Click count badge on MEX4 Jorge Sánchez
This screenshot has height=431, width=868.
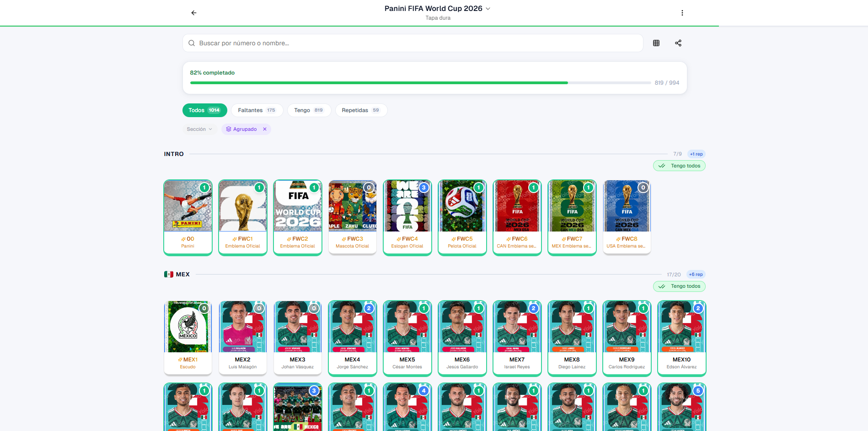[x=369, y=308]
